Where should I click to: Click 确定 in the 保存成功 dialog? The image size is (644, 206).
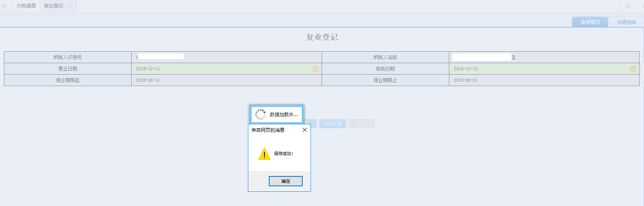coord(285,181)
